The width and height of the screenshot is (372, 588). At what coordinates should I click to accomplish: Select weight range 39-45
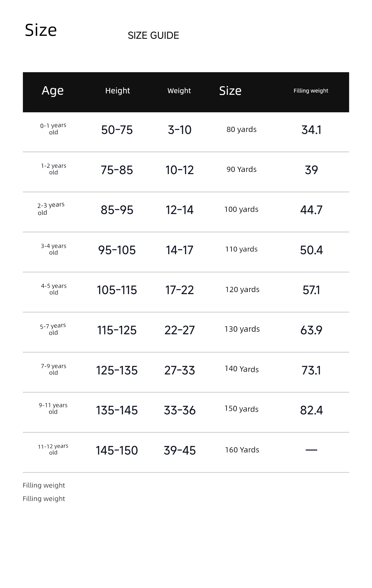(180, 451)
